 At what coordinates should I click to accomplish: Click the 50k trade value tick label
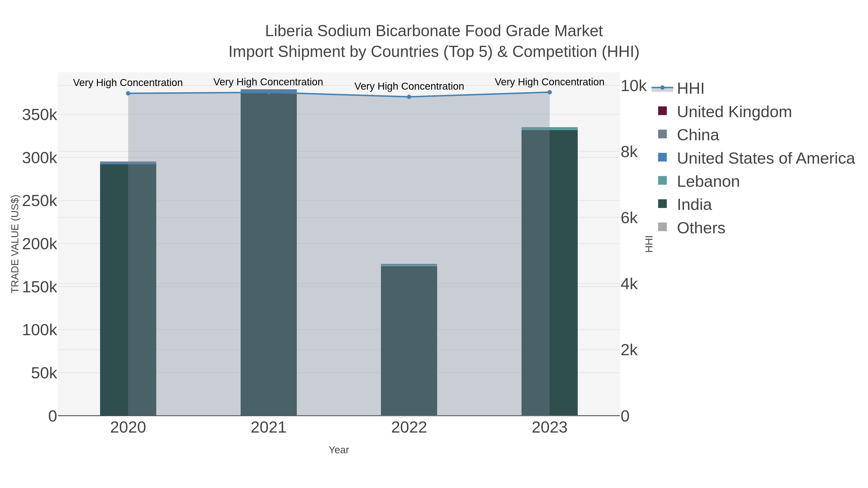(44, 373)
